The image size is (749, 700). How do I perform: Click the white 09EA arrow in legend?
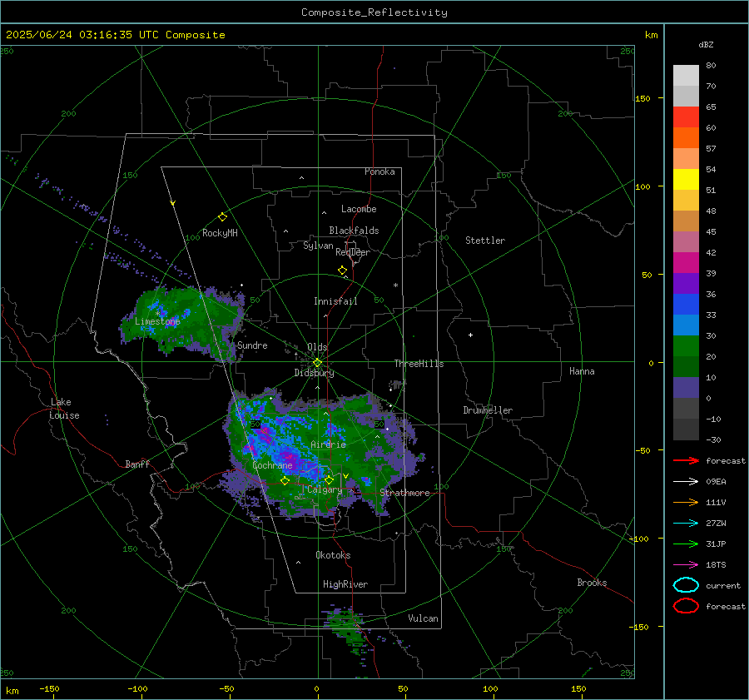(686, 482)
